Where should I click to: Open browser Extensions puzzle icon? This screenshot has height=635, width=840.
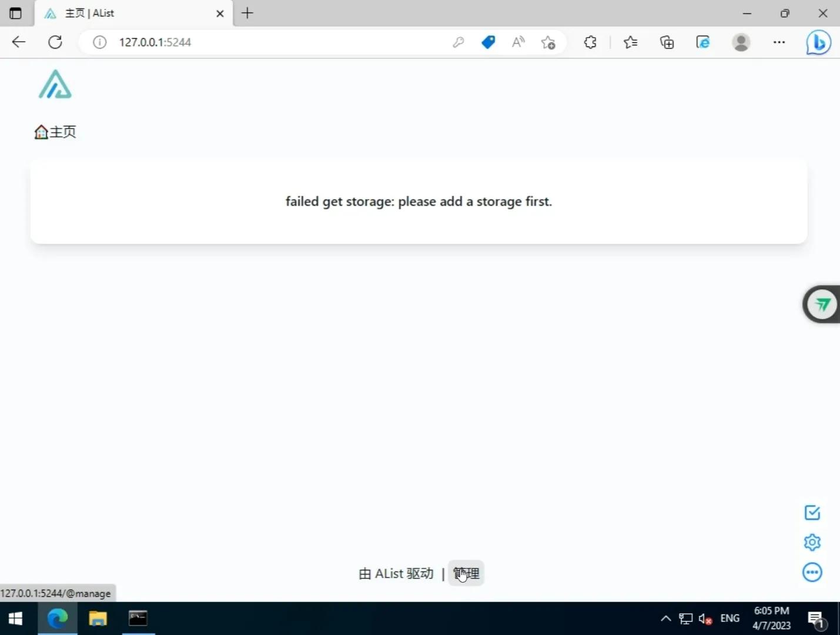point(590,42)
